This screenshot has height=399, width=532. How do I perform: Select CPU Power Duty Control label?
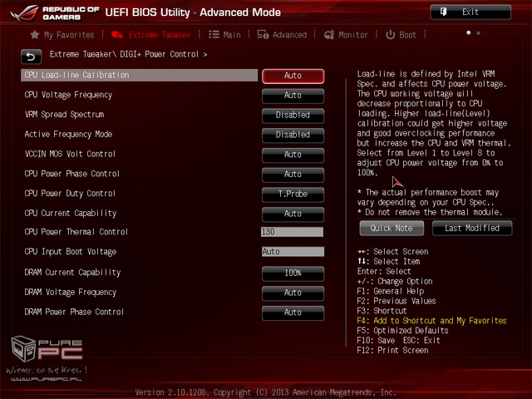pos(70,194)
